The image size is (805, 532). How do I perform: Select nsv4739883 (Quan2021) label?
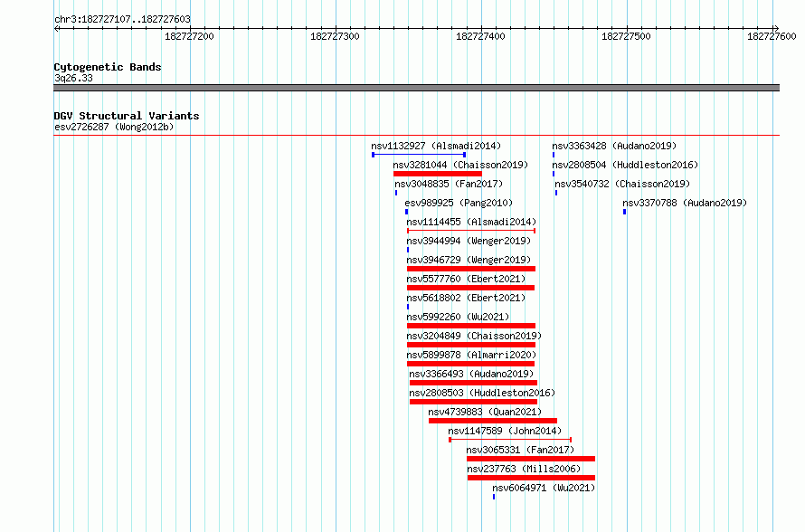click(x=485, y=412)
